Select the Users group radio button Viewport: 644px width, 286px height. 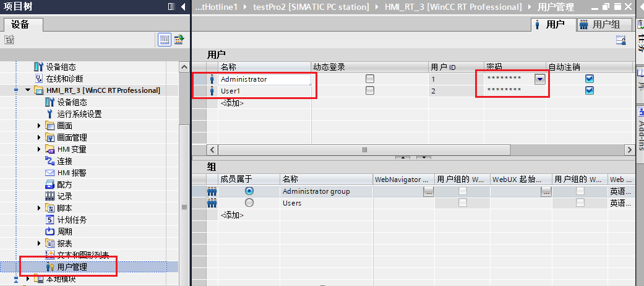click(249, 202)
